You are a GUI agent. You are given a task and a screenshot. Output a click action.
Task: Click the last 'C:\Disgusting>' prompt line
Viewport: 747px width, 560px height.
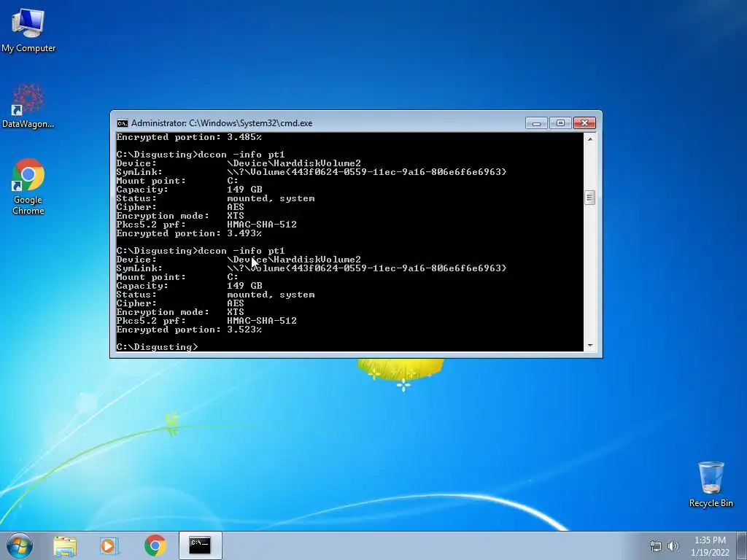point(157,347)
